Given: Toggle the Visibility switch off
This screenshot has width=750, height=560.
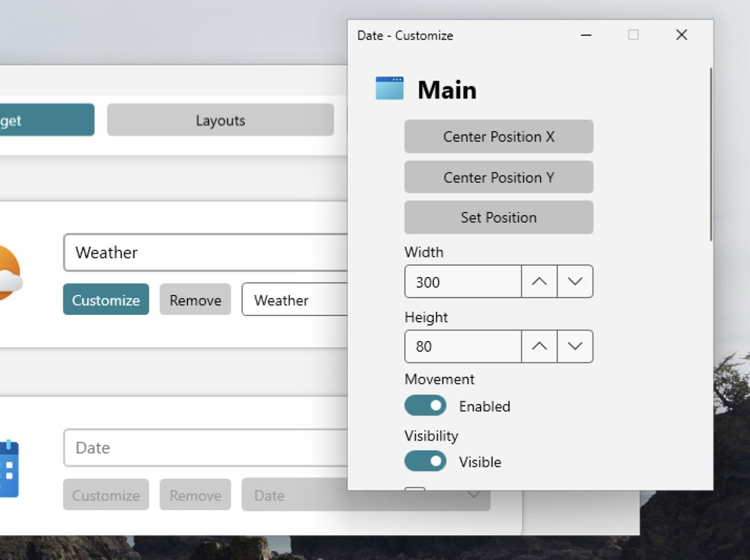Looking at the screenshot, I should pyautogui.click(x=426, y=462).
